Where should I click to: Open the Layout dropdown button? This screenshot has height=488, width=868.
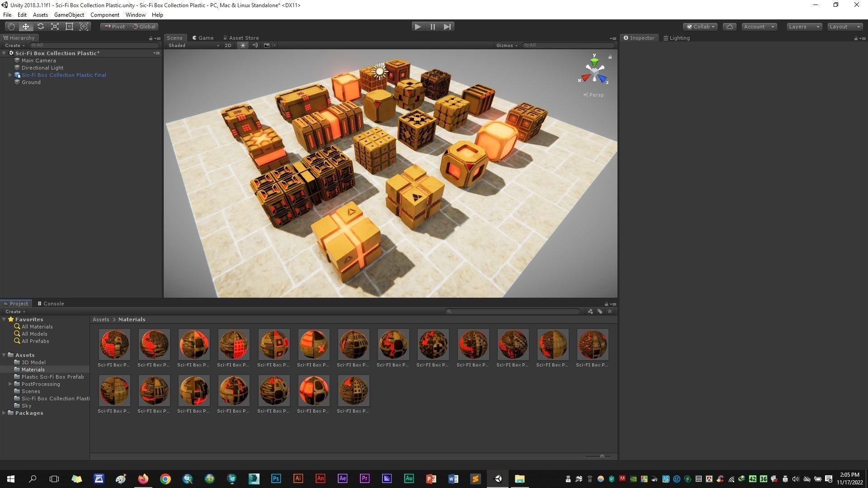click(x=844, y=27)
